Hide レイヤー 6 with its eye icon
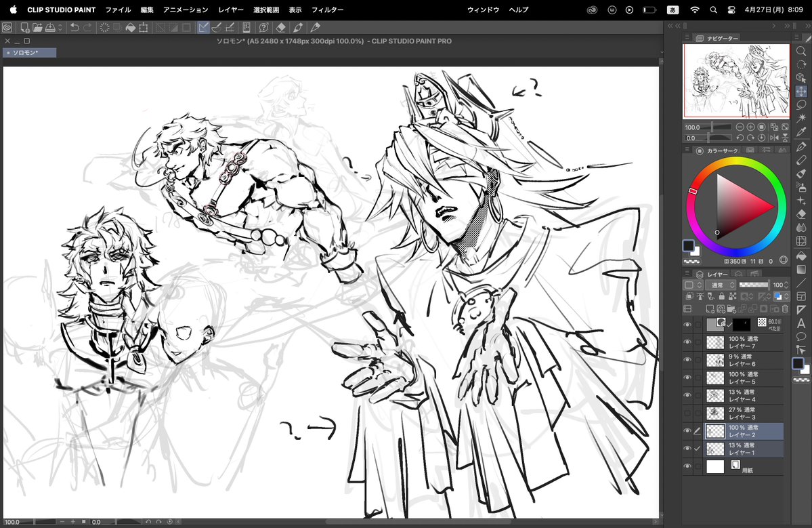The height and width of the screenshot is (528, 812). [687, 360]
